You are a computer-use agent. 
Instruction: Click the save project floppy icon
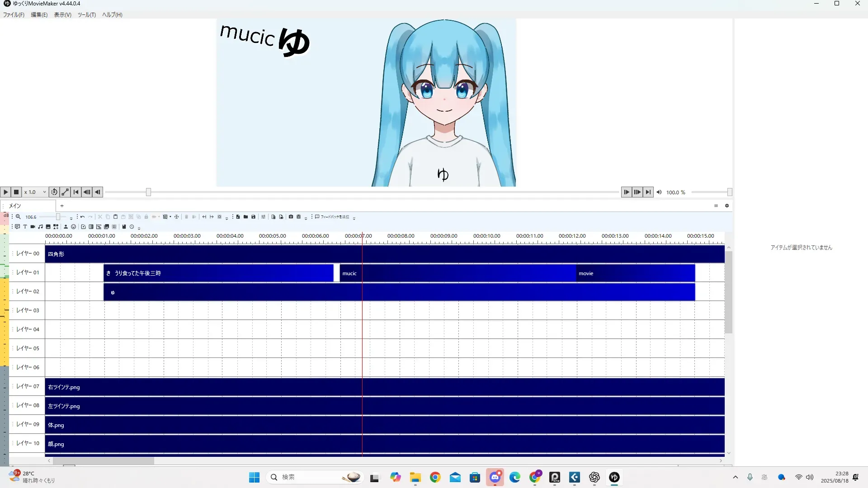(253, 217)
